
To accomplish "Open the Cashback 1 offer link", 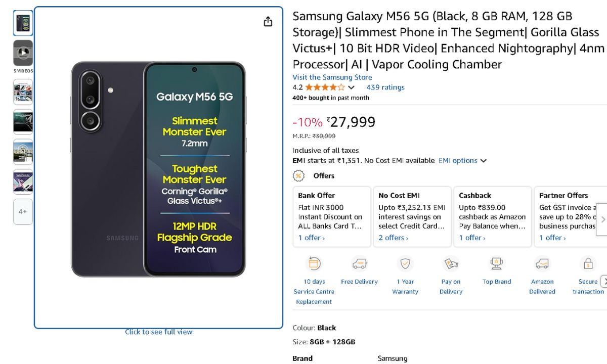I will (x=472, y=238).
